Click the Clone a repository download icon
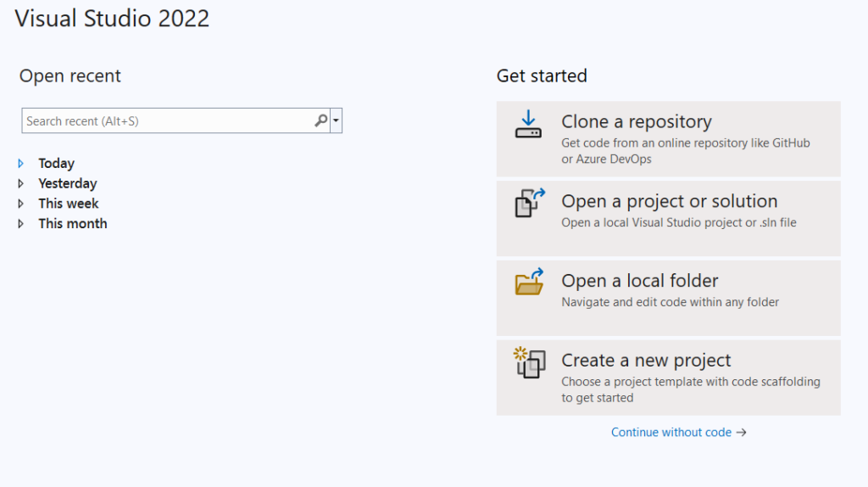868x487 pixels. pos(528,124)
